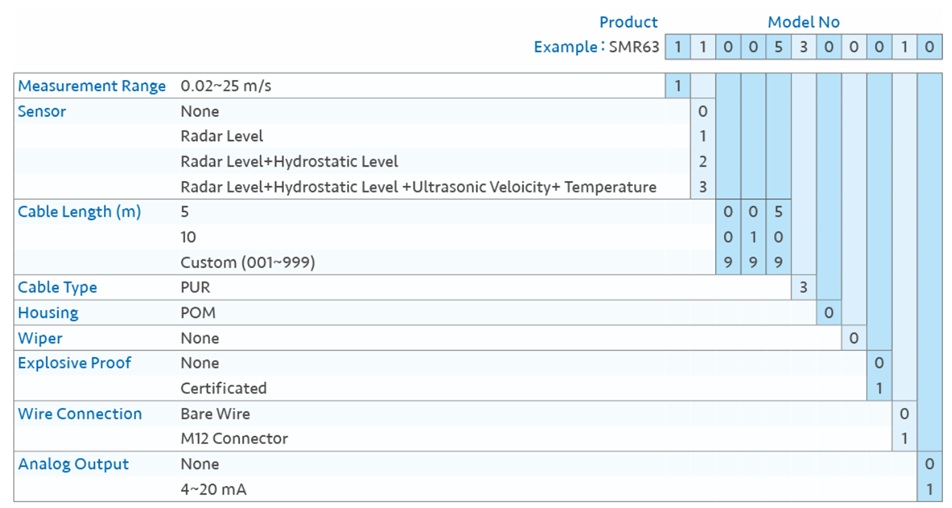Click code 1 for M12 Connector

coord(904,438)
